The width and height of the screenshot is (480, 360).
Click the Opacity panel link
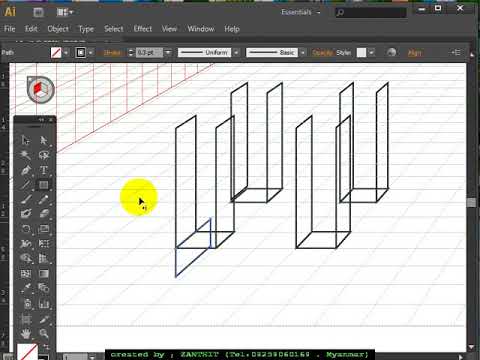tap(322, 53)
